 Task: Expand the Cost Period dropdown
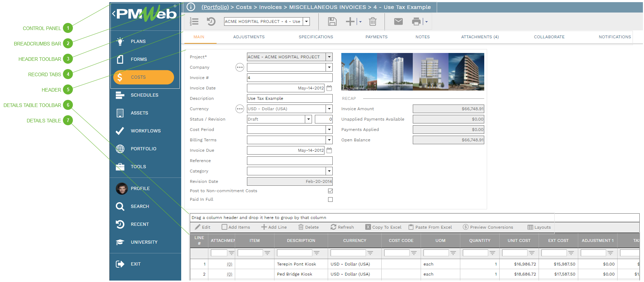pyautogui.click(x=329, y=130)
